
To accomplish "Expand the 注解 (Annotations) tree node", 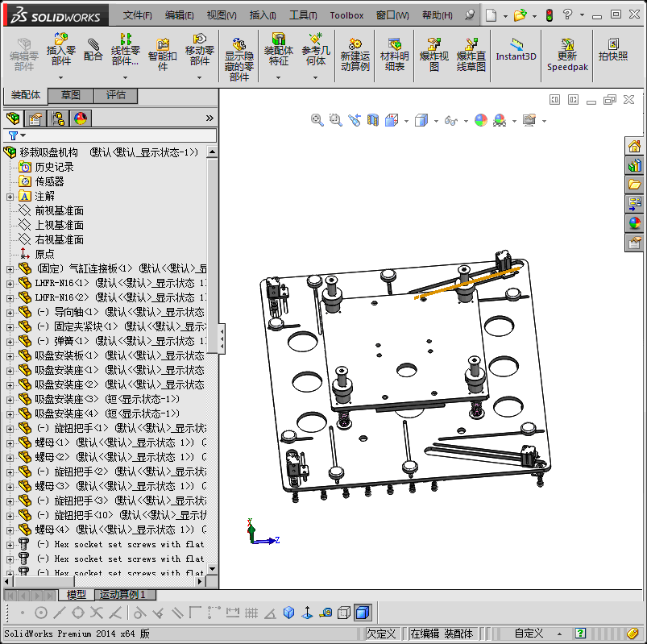I will 10,196.
